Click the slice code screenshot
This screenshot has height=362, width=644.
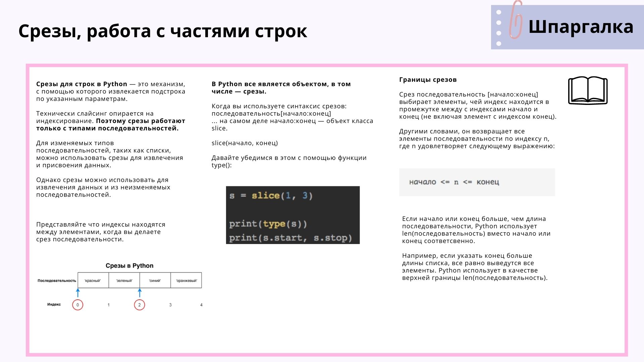292,215
